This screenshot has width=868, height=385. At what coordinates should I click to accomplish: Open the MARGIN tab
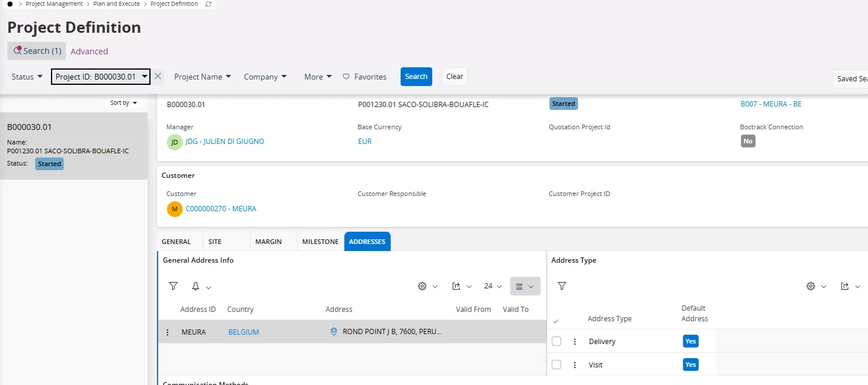[x=268, y=242]
